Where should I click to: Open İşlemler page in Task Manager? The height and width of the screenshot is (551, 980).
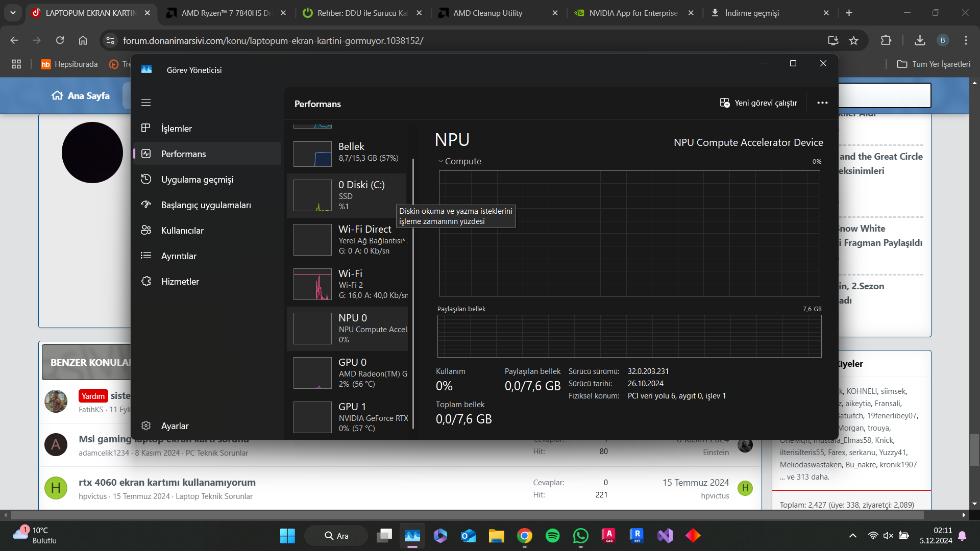tap(207, 128)
